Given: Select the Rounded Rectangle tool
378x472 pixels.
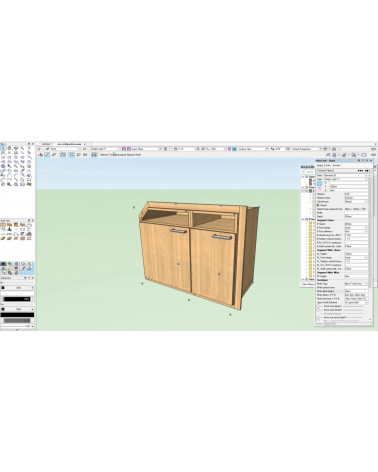Looking at the screenshot, I should (x=9, y=157).
